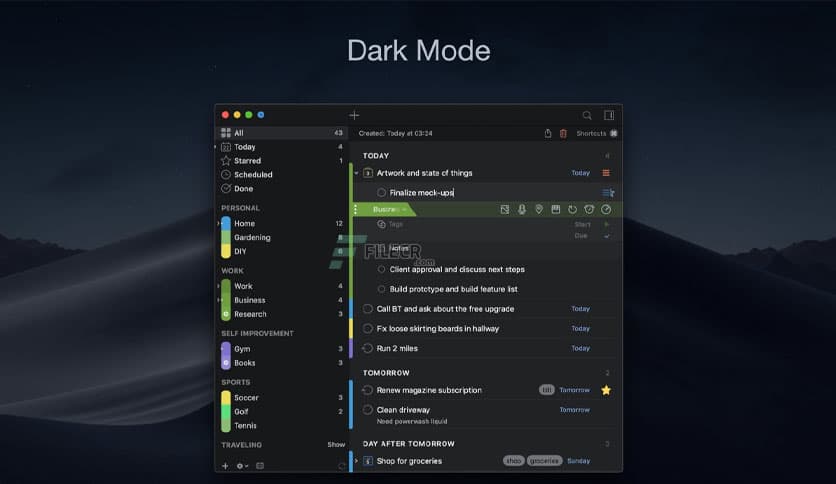
Task: Click the microphone audio note icon
Action: click(x=521, y=209)
